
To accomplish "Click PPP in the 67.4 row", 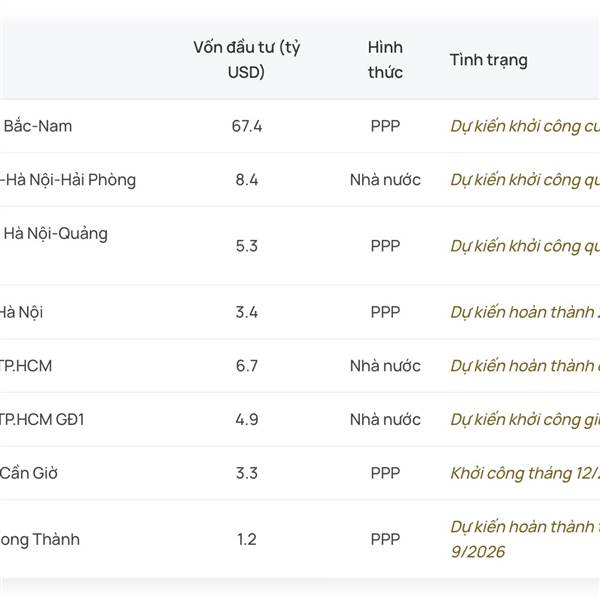I will [385, 126].
